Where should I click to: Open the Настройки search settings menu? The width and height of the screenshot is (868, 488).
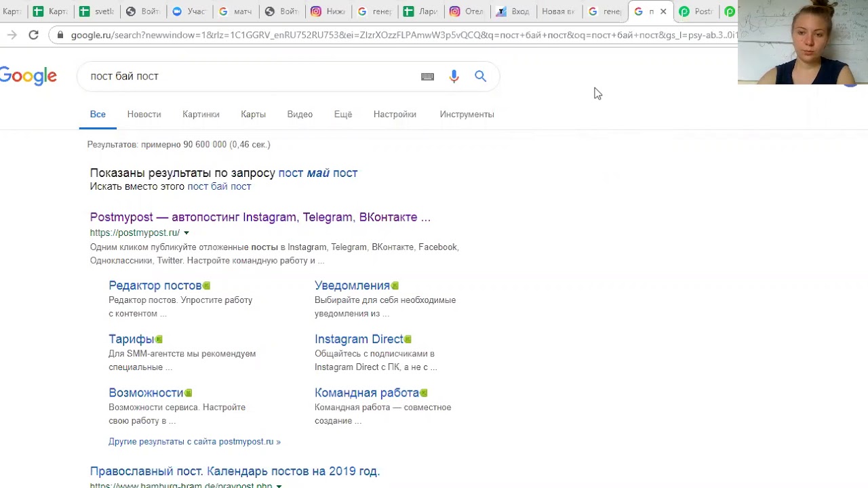click(x=395, y=114)
